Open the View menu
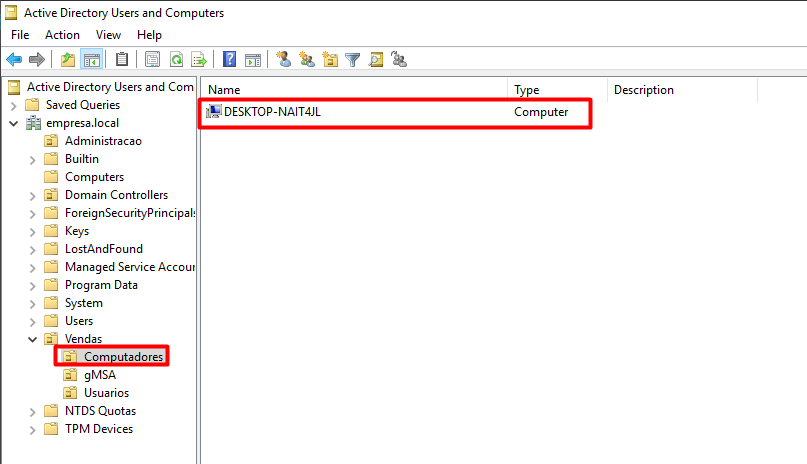Screen dimensions: 807x464 click(108, 35)
